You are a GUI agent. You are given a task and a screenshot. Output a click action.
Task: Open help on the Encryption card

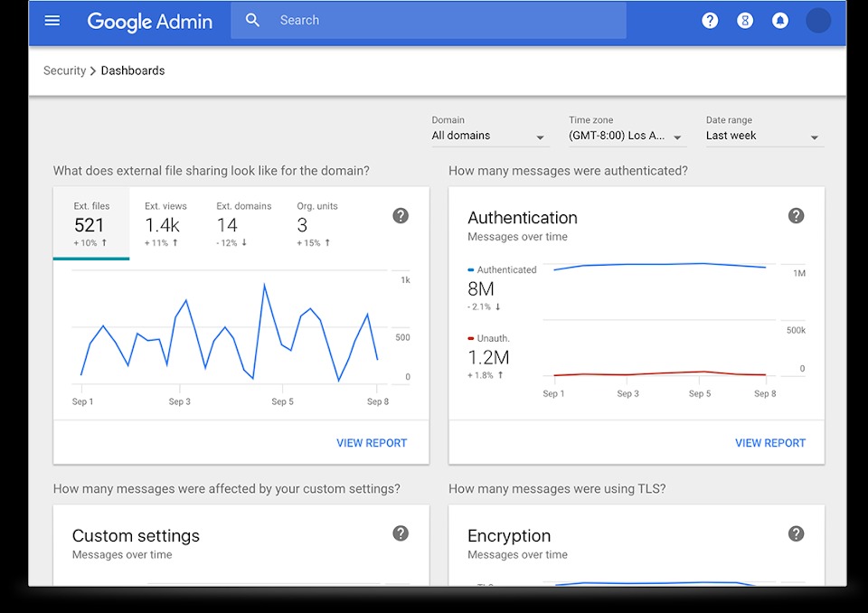(796, 533)
